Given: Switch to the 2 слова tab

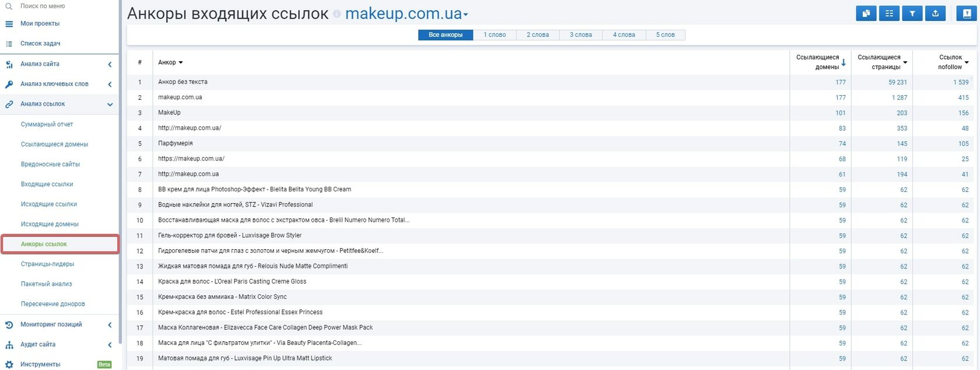Looking at the screenshot, I should tap(537, 35).
